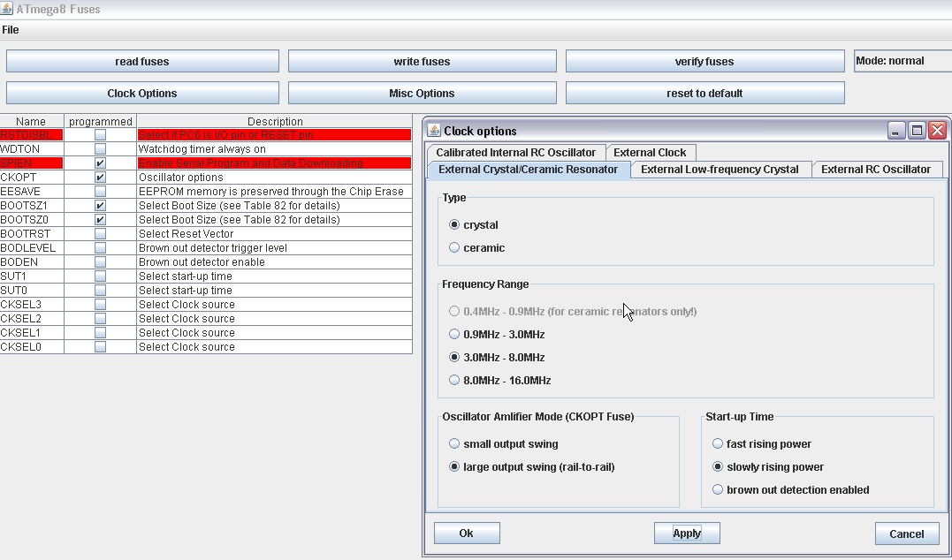Click the Mode: normal field

(x=902, y=61)
